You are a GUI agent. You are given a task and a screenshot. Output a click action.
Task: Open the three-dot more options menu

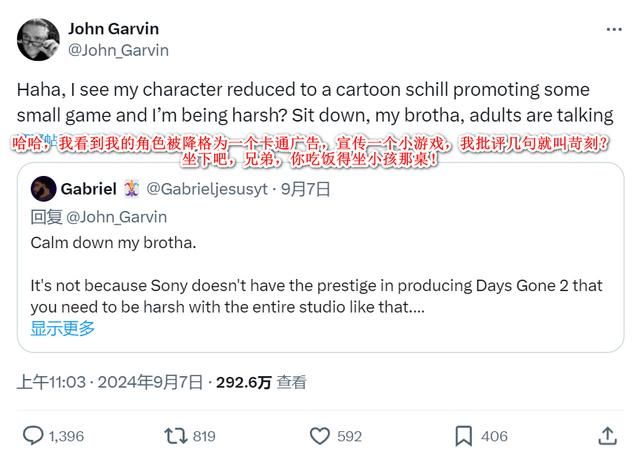[613, 30]
